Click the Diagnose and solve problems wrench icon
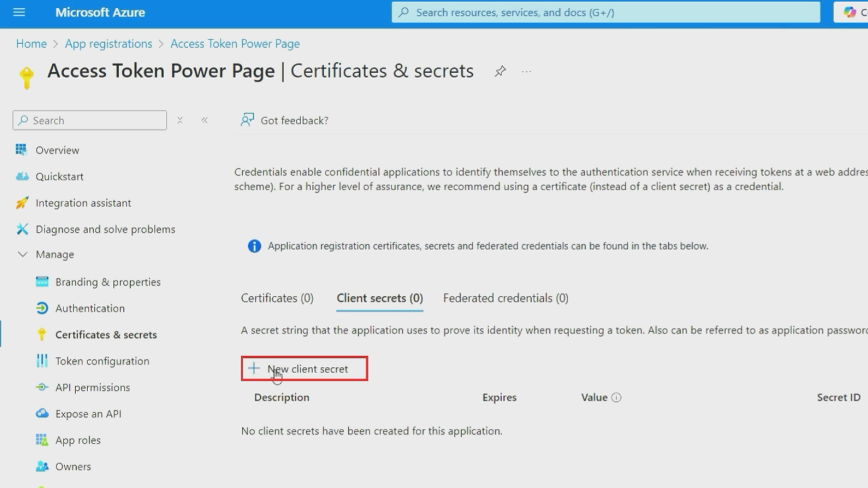868x488 pixels. click(x=22, y=229)
